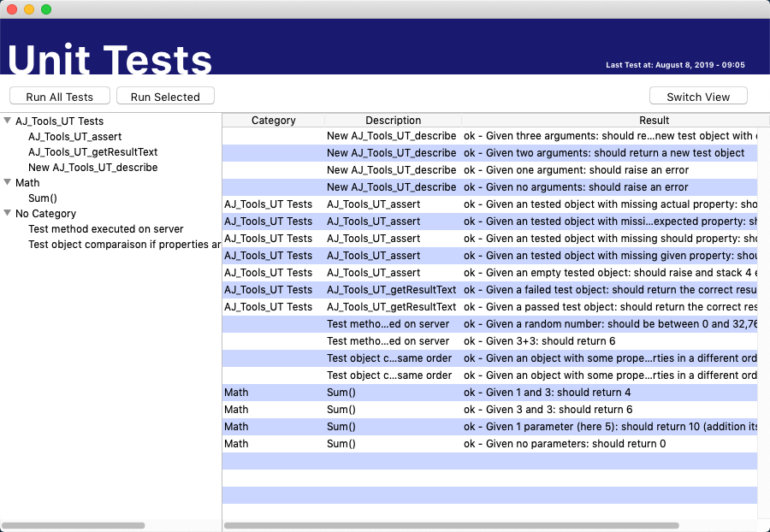Click the Run All Tests button
The height and width of the screenshot is (532, 770).
coord(59,96)
